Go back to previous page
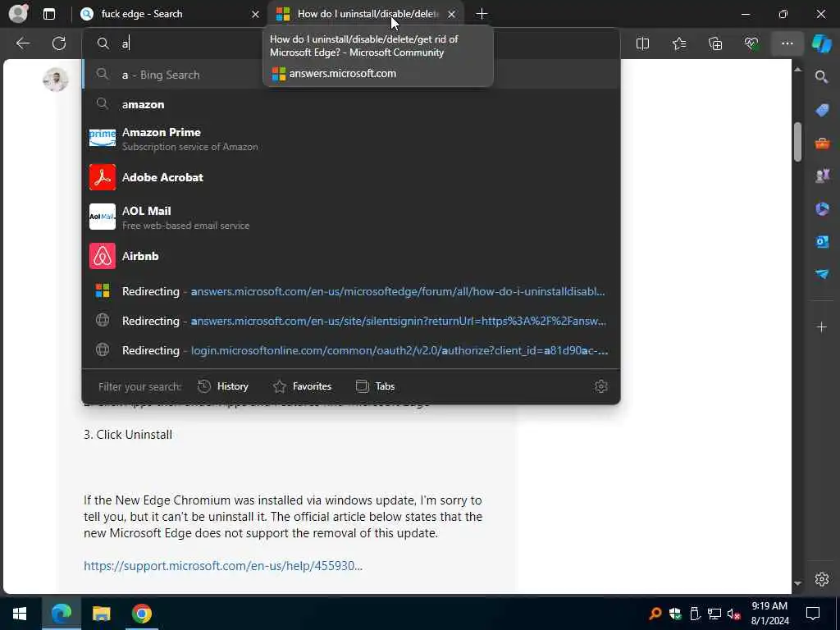Screen dimensions: 840x630 [x=22, y=43]
